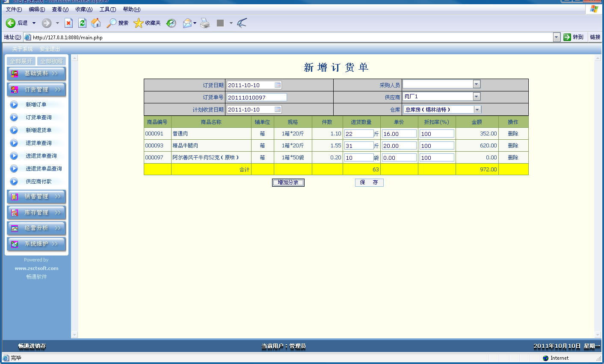Open the 收藏夹 favorites star icon
This screenshot has width=604, height=364.
click(138, 23)
